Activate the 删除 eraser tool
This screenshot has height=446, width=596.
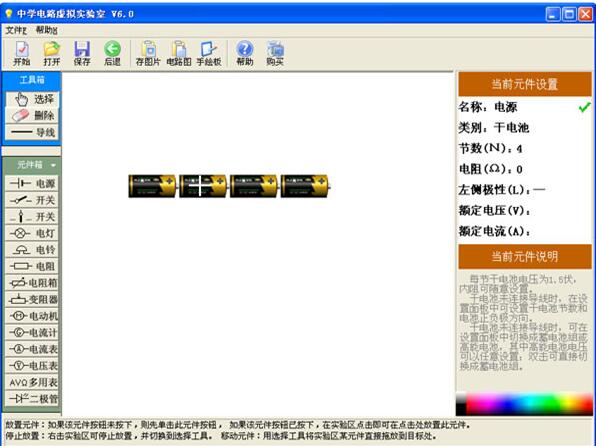[32, 116]
